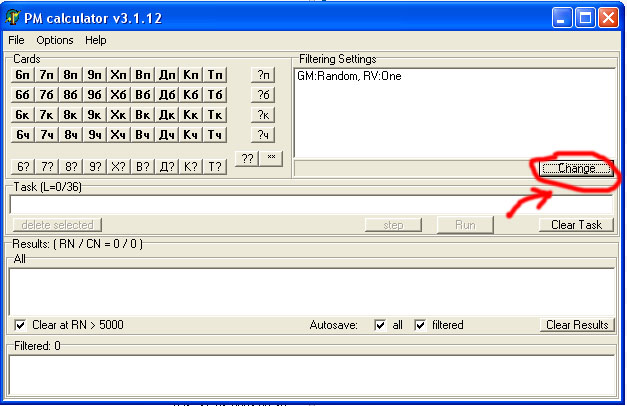627x406 pixels.
Task: Click the Clear Task button
Action: [576, 225]
